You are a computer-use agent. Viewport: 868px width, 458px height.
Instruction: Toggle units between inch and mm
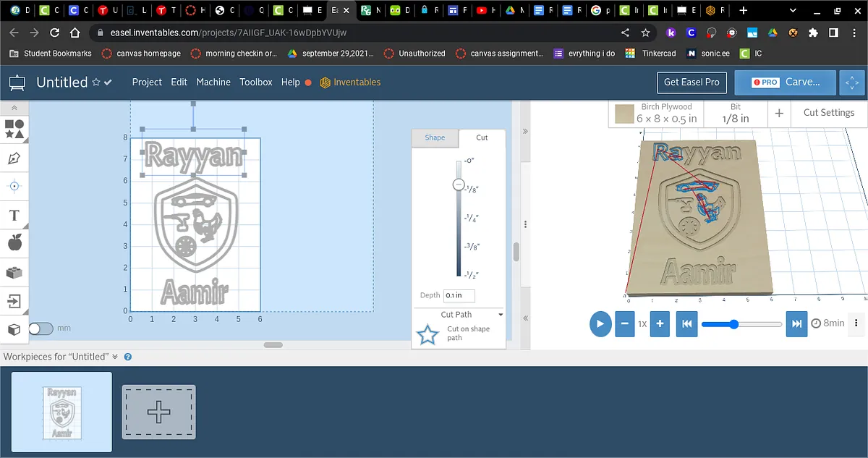pyautogui.click(x=41, y=328)
